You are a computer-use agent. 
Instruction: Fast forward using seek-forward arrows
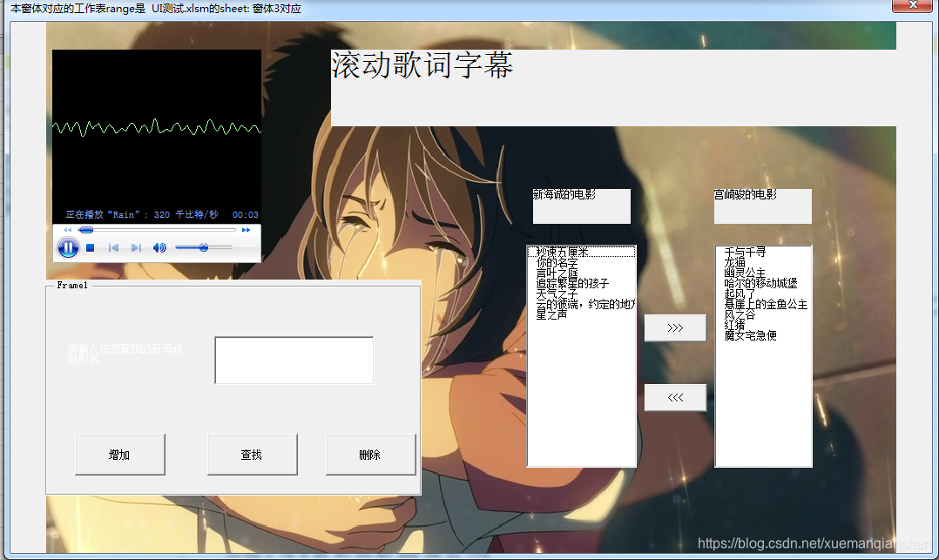(246, 230)
